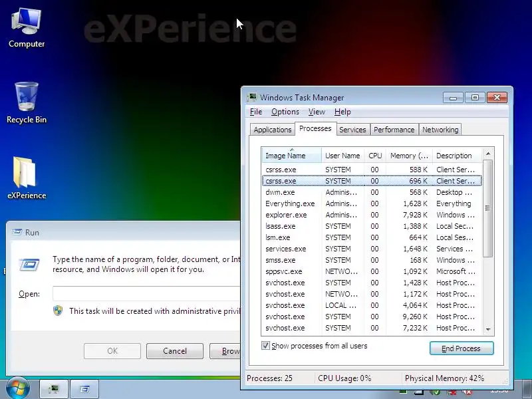
Task: Select the Everything.exe process
Action: (x=372, y=203)
